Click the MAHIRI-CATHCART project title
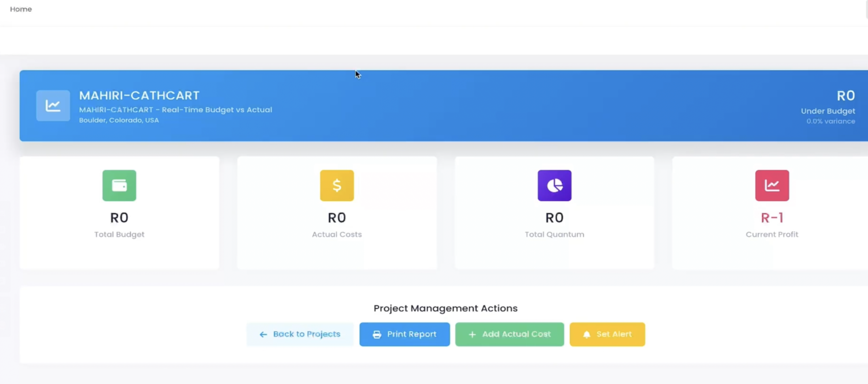The height and width of the screenshot is (384, 868). (x=139, y=96)
